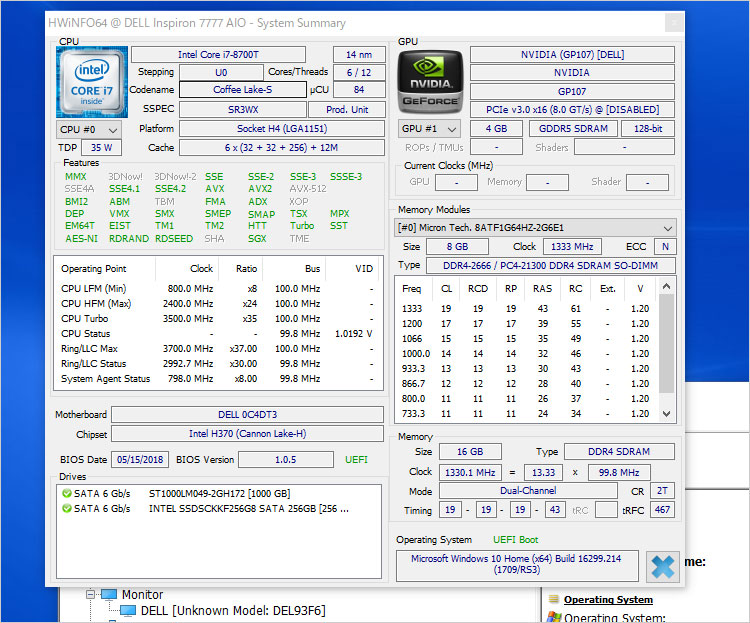Screen dimensions: 750x623
Task: Click the Monitor icon in tree
Action: click(x=109, y=594)
